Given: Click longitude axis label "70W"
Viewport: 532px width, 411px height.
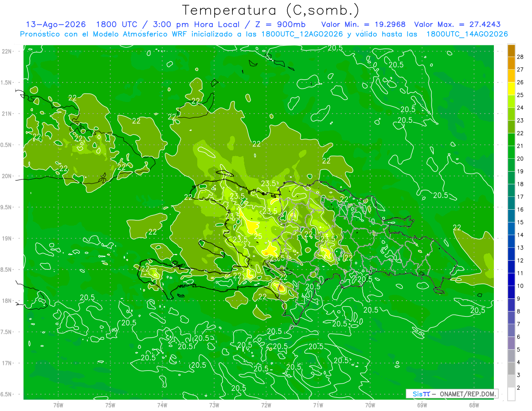Looking at the screenshot, I should [370, 405].
